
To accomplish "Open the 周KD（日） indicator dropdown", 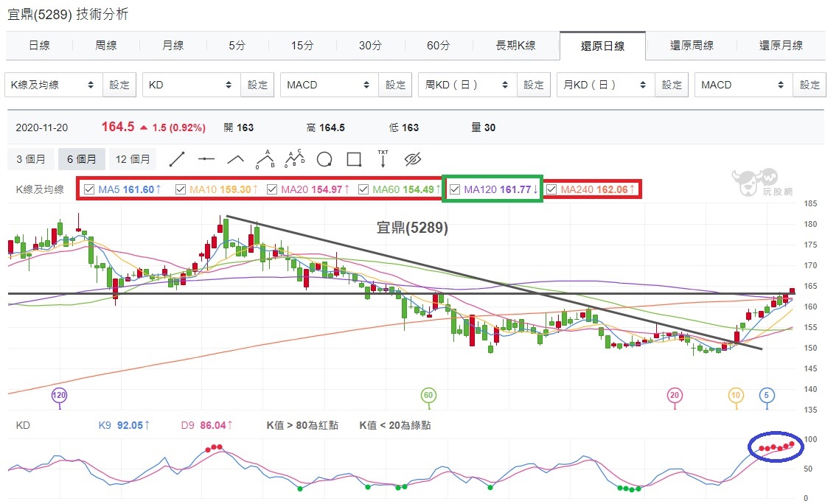I will tap(467, 85).
